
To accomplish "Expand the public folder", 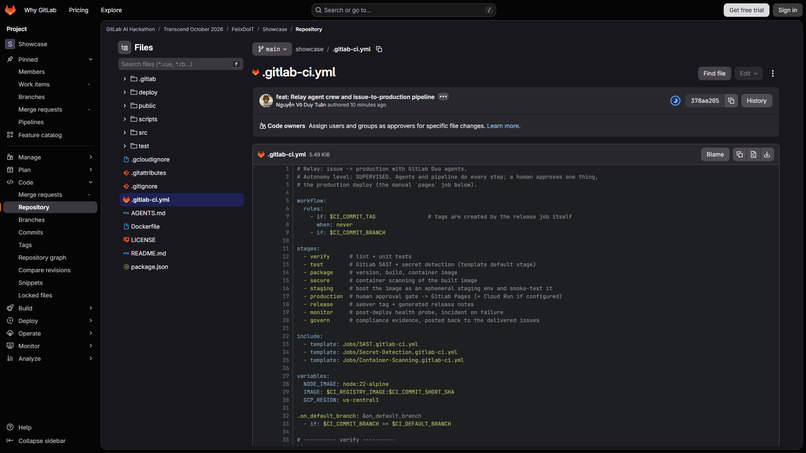I will point(124,105).
